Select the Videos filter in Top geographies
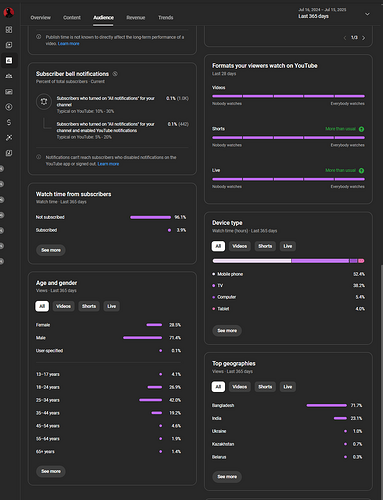The image size is (383, 500). pyautogui.click(x=240, y=387)
